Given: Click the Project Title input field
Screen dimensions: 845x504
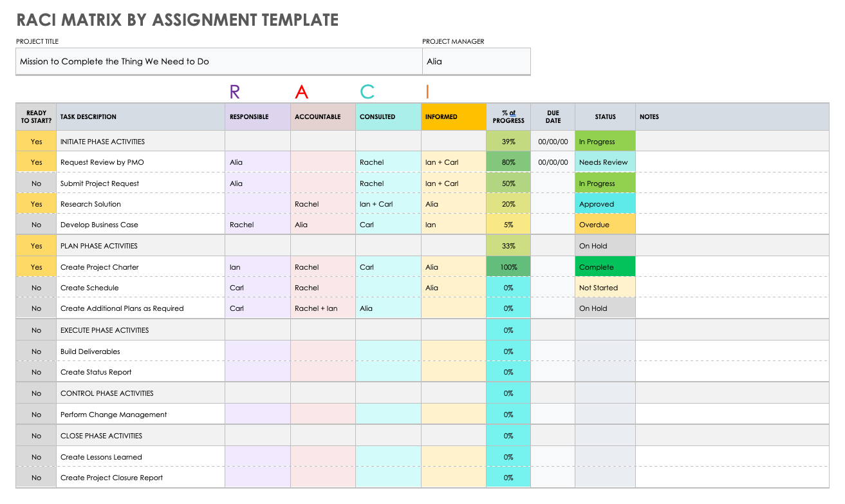Looking at the screenshot, I should pos(218,62).
